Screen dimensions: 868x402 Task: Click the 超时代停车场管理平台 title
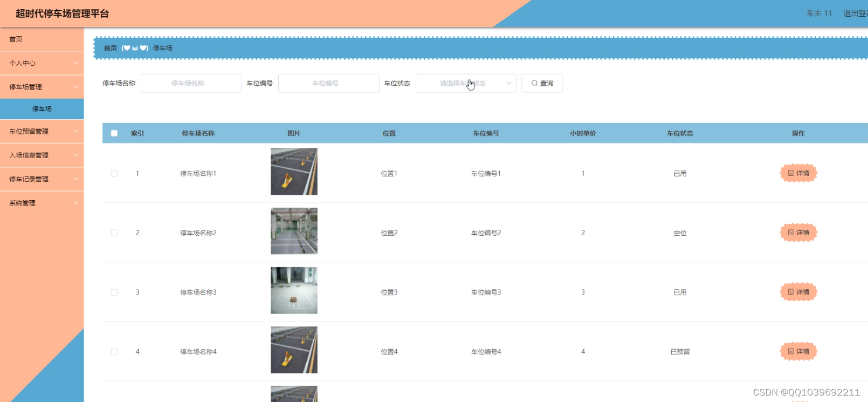tap(62, 13)
